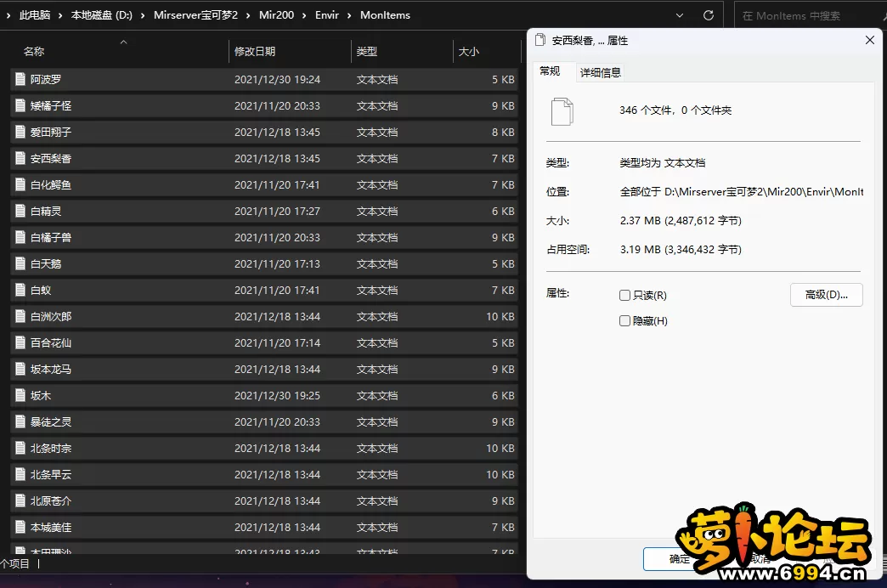Expand the chevron before 此电脑 breadcrumb

[8, 15]
